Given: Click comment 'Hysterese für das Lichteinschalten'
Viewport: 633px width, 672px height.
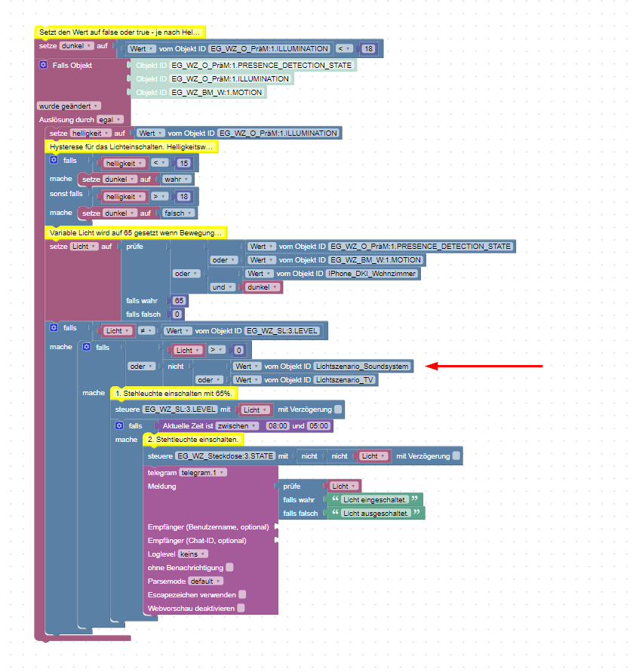Looking at the screenshot, I should (x=131, y=147).
